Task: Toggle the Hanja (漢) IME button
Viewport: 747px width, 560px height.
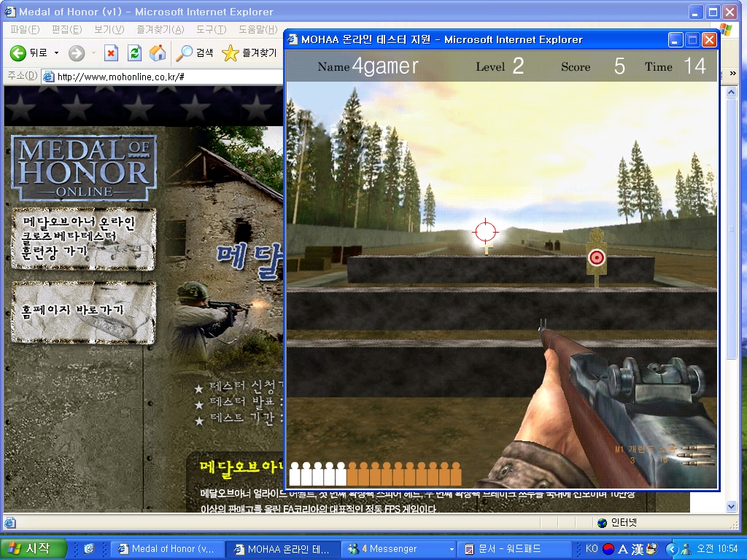Action: coord(637,548)
